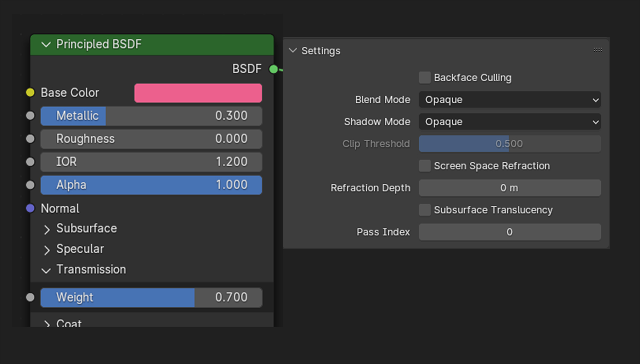Click the IOR input socket dot
This screenshot has width=640, height=364.
[30, 162]
